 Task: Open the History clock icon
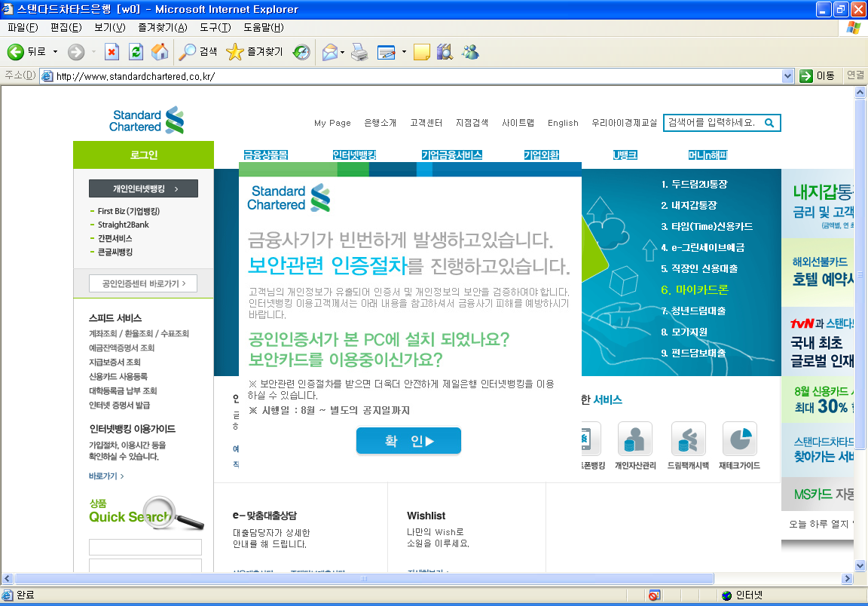(301, 52)
